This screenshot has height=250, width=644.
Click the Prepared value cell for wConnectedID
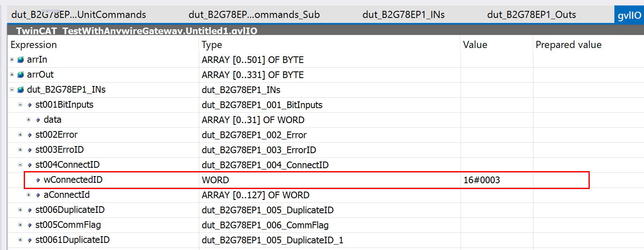561,180
